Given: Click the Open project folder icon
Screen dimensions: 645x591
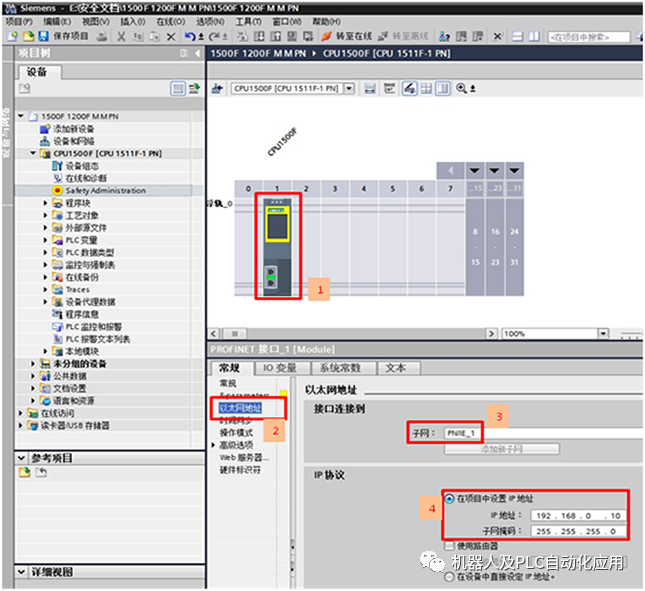Looking at the screenshot, I should 28,37.
